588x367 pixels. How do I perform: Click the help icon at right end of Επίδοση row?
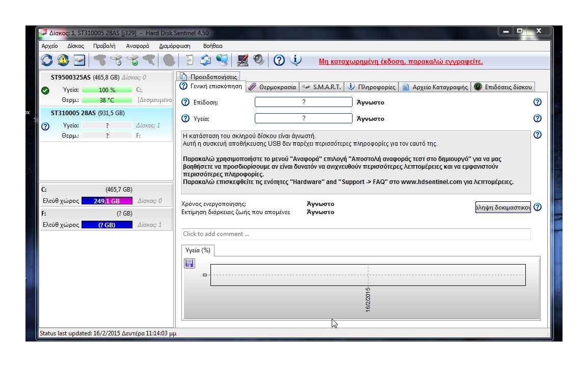click(x=538, y=102)
